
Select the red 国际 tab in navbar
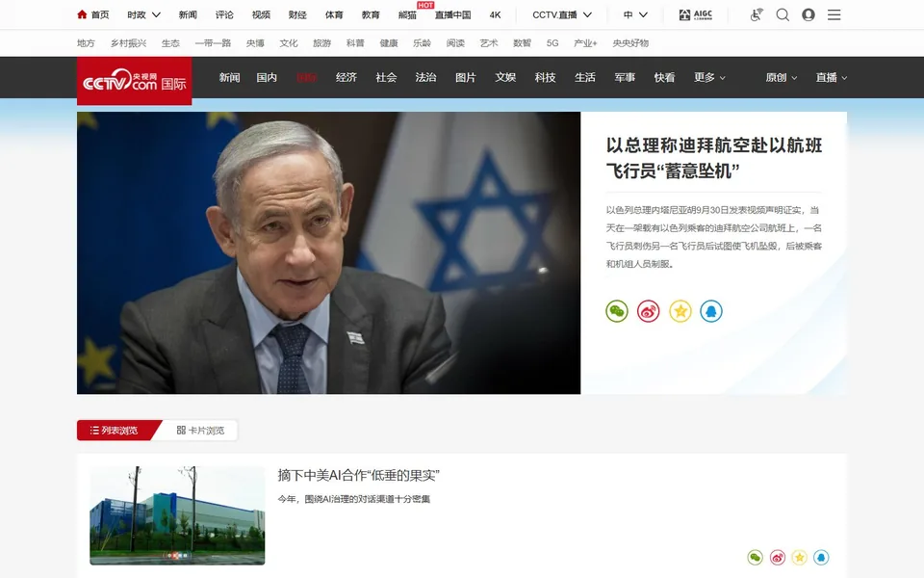pyautogui.click(x=306, y=77)
